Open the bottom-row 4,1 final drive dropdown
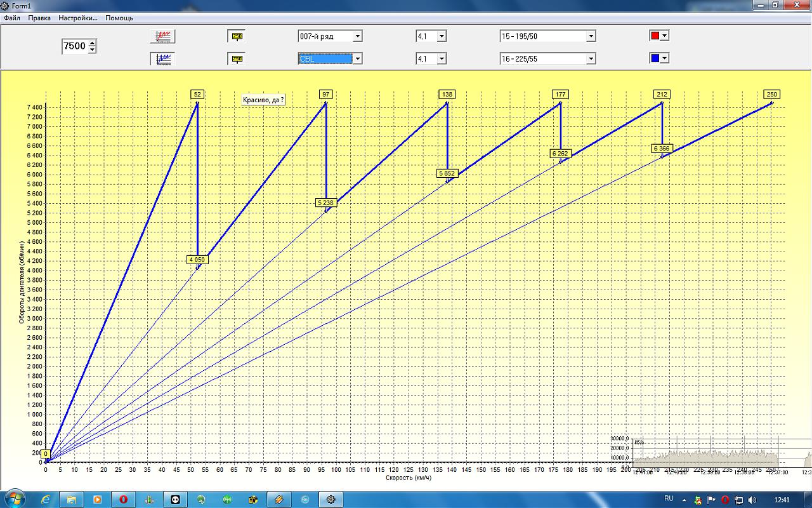812x508 pixels. [x=442, y=58]
